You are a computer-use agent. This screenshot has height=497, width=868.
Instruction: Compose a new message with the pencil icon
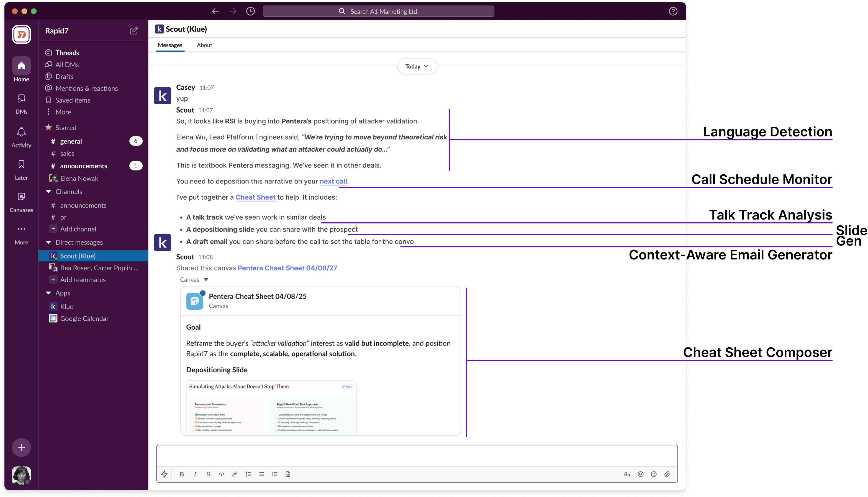tap(134, 31)
